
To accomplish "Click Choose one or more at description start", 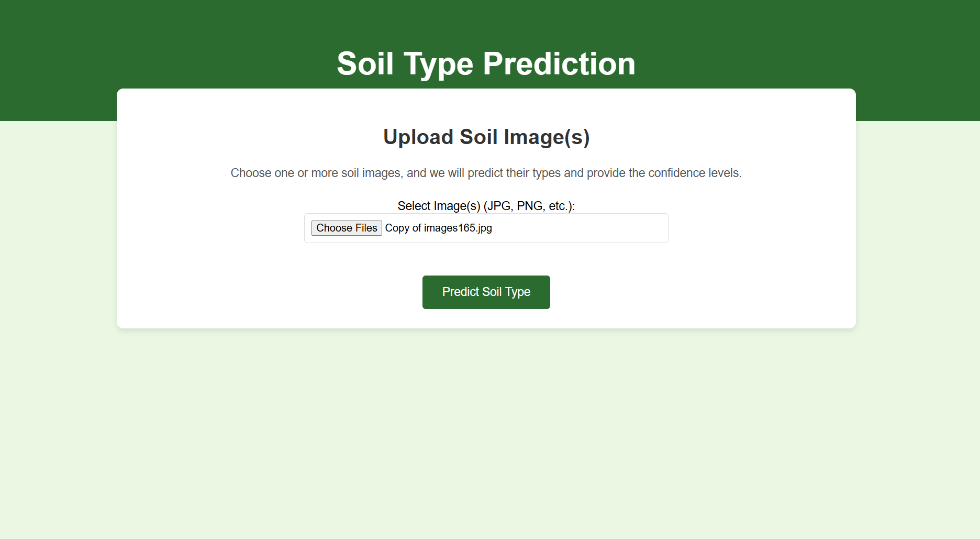I will pyautogui.click(x=284, y=173).
